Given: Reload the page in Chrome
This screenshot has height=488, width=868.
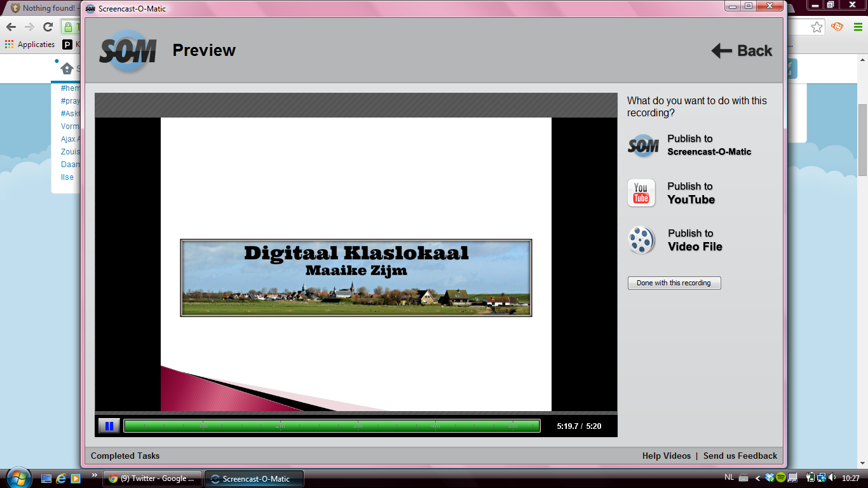Looking at the screenshot, I should (48, 27).
